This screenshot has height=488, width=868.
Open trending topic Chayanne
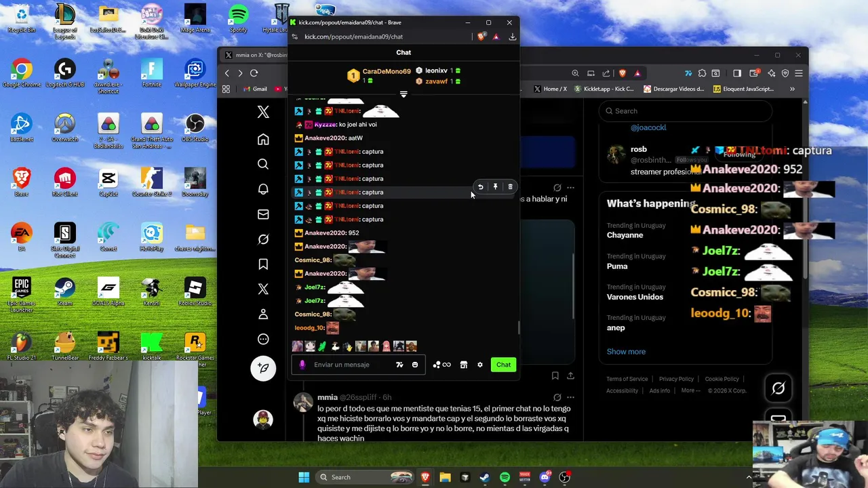625,235
